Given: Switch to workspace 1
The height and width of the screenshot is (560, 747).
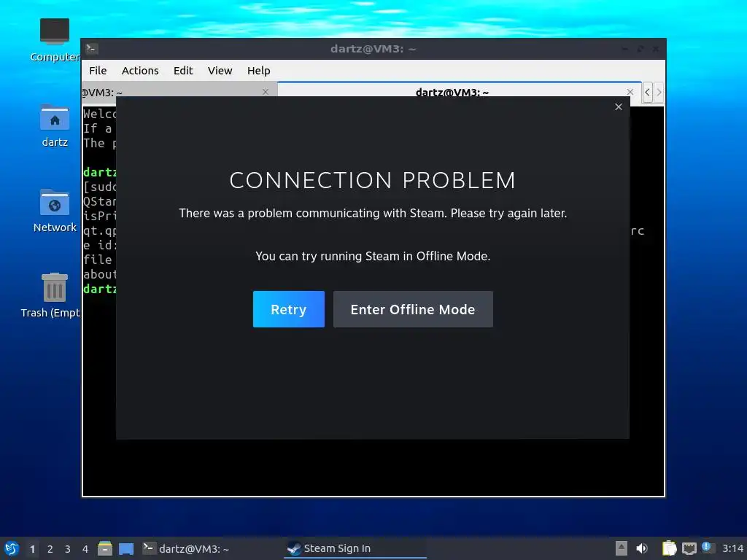Looking at the screenshot, I should click(32, 549).
